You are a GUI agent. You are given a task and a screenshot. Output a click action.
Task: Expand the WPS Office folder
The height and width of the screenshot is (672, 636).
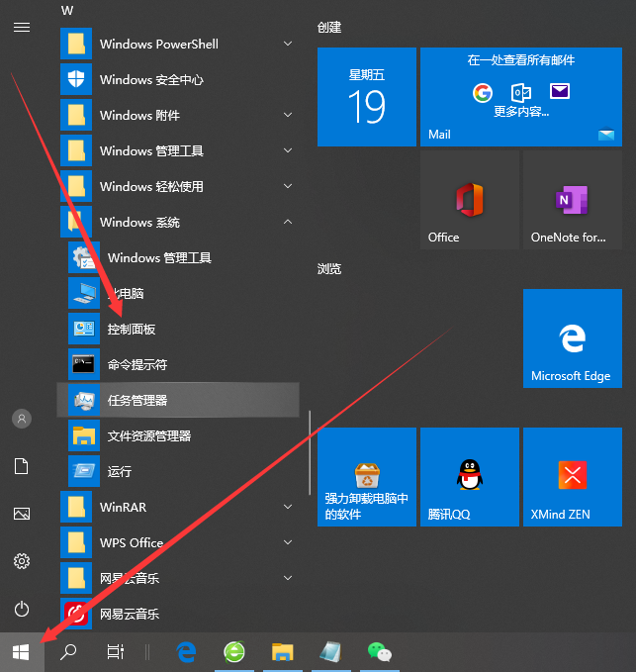point(288,542)
